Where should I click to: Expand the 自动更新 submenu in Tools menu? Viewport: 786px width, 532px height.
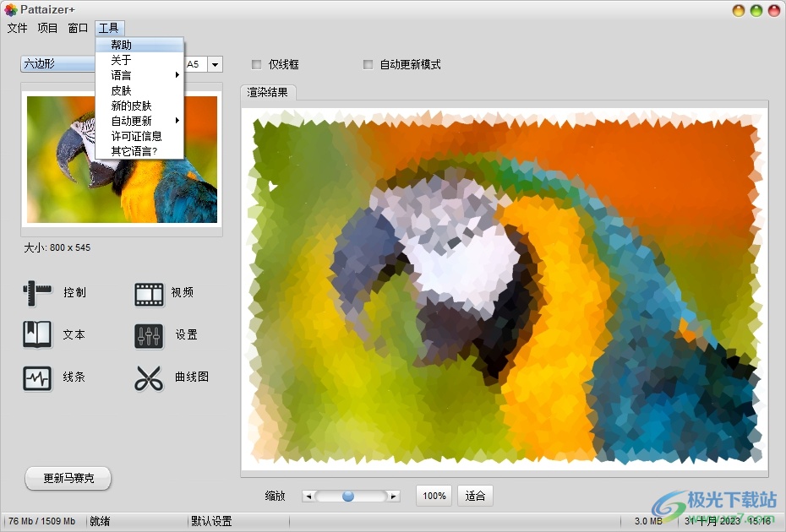point(139,121)
